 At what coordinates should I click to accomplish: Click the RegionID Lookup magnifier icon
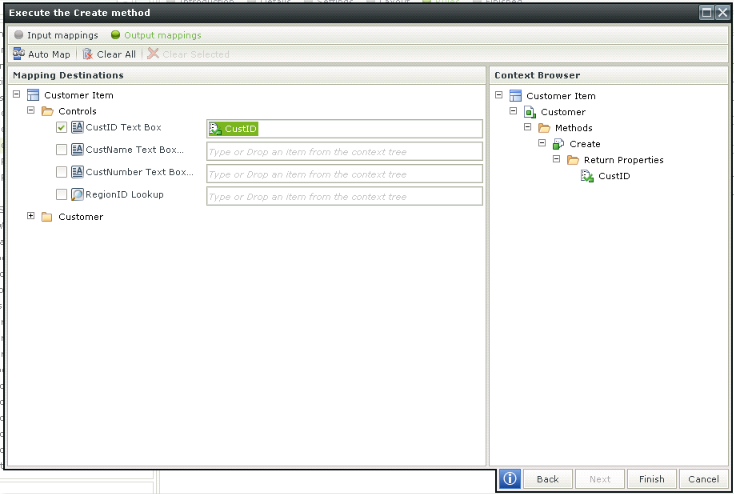pos(77,194)
